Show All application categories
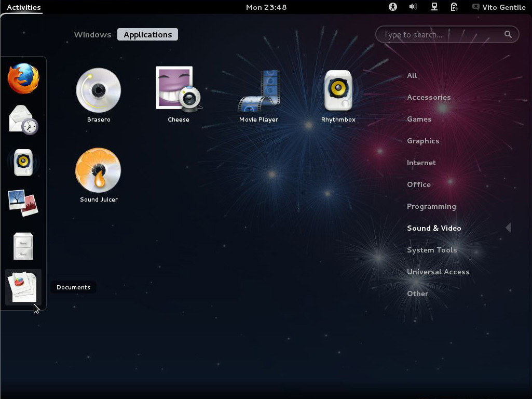Screen dimensions: 532x399 [x=412, y=75]
